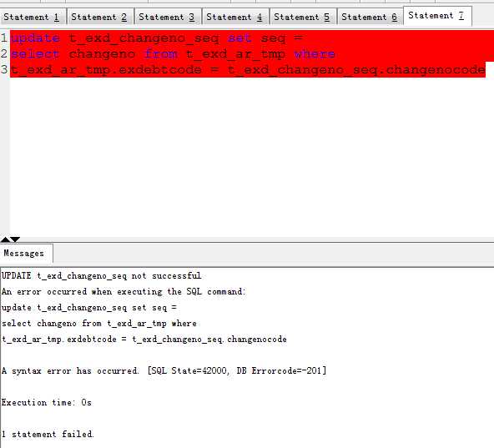Click the 'from' keyword on editor line 2
The image size is (494, 448).
pyautogui.click(x=161, y=54)
